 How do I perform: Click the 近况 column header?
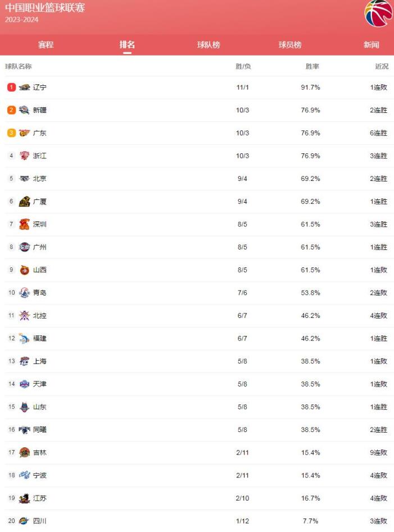tap(382, 66)
